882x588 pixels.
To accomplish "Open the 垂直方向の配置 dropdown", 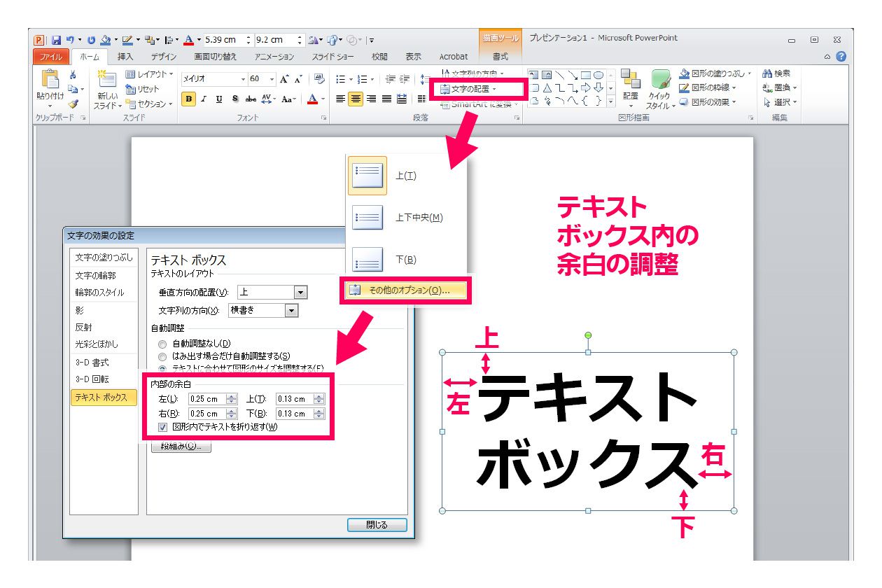I will [x=300, y=293].
